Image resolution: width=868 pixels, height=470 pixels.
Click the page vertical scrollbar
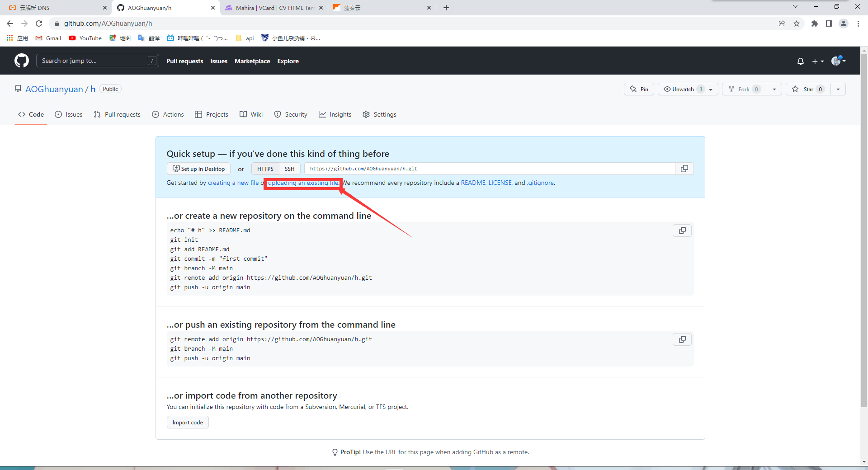[x=863, y=226]
